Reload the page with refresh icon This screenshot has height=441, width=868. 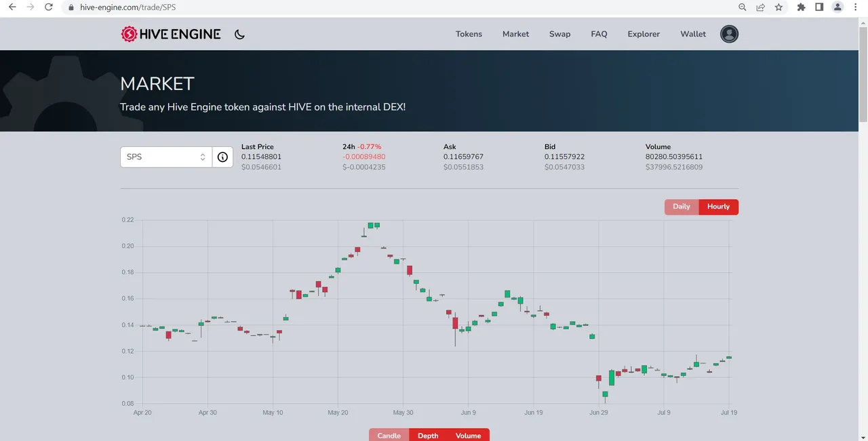coord(48,7)
